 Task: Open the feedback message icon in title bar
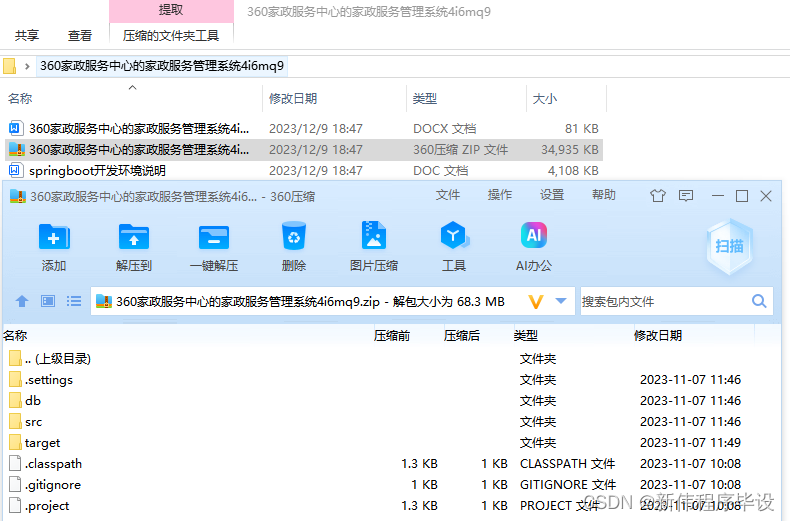686,196
